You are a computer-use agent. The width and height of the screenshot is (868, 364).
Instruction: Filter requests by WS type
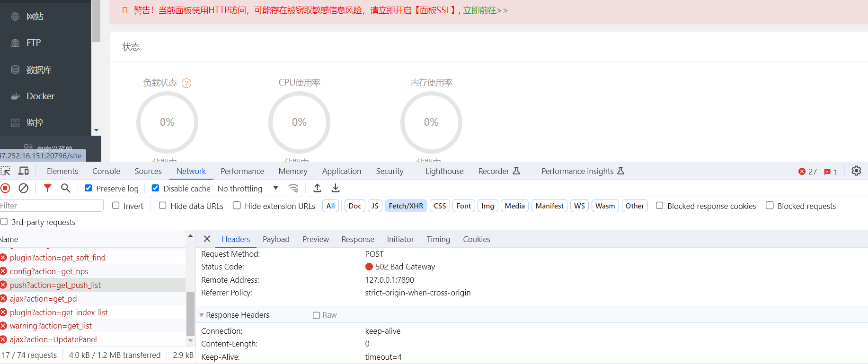(x=579, y=206)
